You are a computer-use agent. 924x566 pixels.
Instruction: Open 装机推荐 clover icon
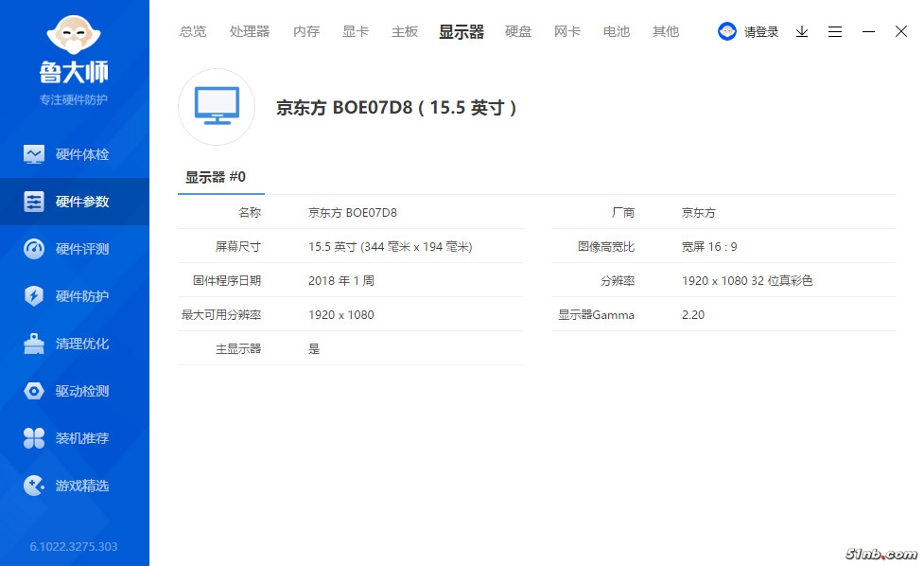coord(34,438)
